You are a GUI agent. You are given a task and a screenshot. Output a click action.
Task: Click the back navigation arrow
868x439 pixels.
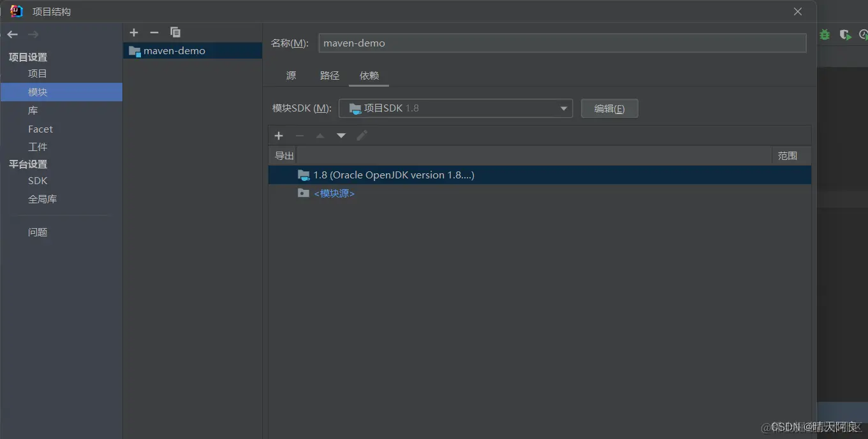pos(12,34)
